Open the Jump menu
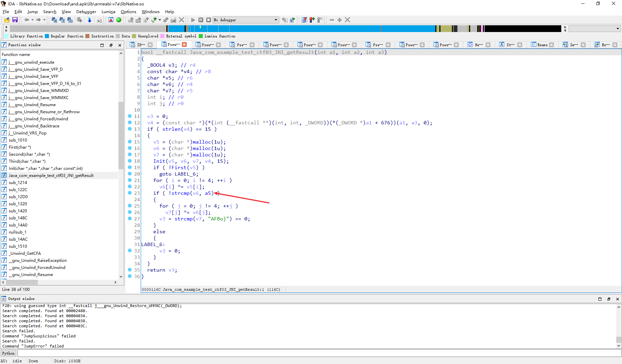Viewport: 622px width, 364px height. (32, 11)
